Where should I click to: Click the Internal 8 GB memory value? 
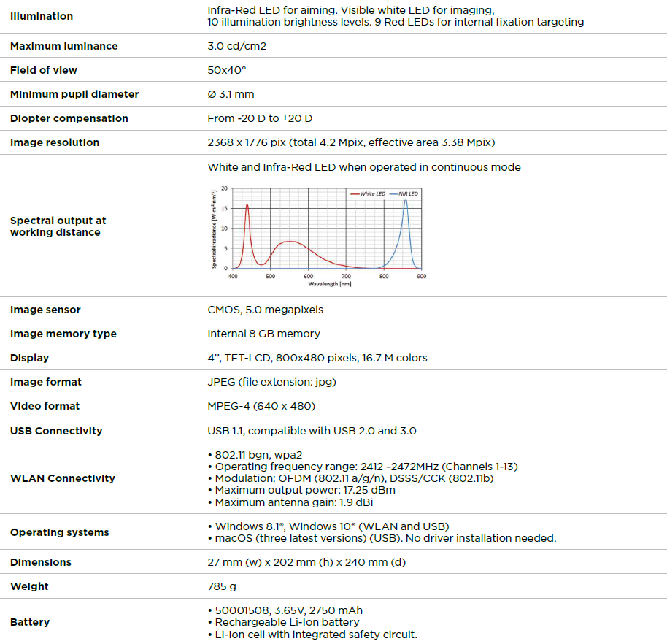pos(263,334)
